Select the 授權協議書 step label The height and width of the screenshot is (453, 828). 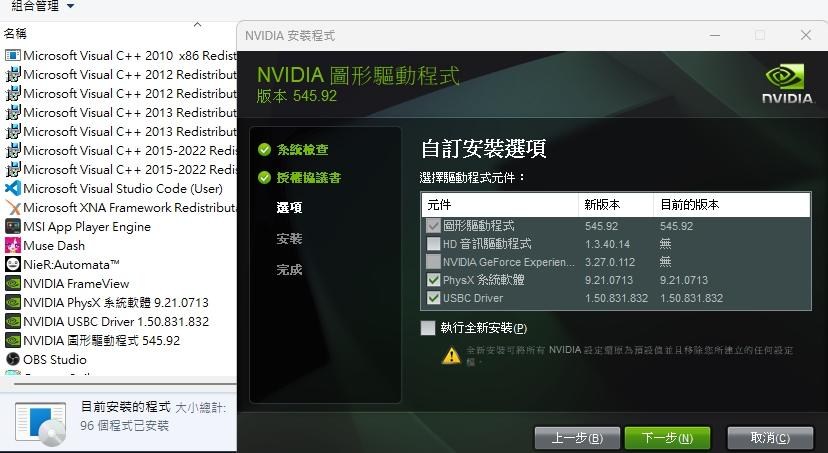pyautogui.click(x=309, y=177)
